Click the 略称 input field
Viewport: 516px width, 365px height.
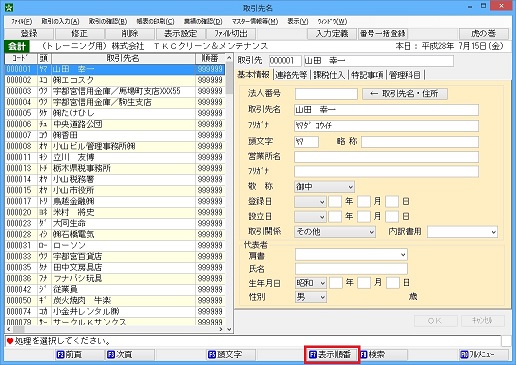(x=420, y=142)
